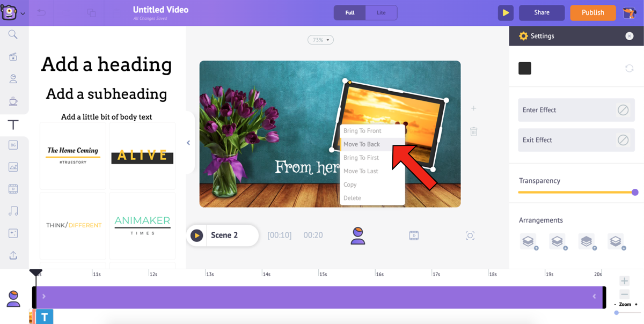Collapse the text library panel
The width and height of the screenshot is (644, 324).
188,143
